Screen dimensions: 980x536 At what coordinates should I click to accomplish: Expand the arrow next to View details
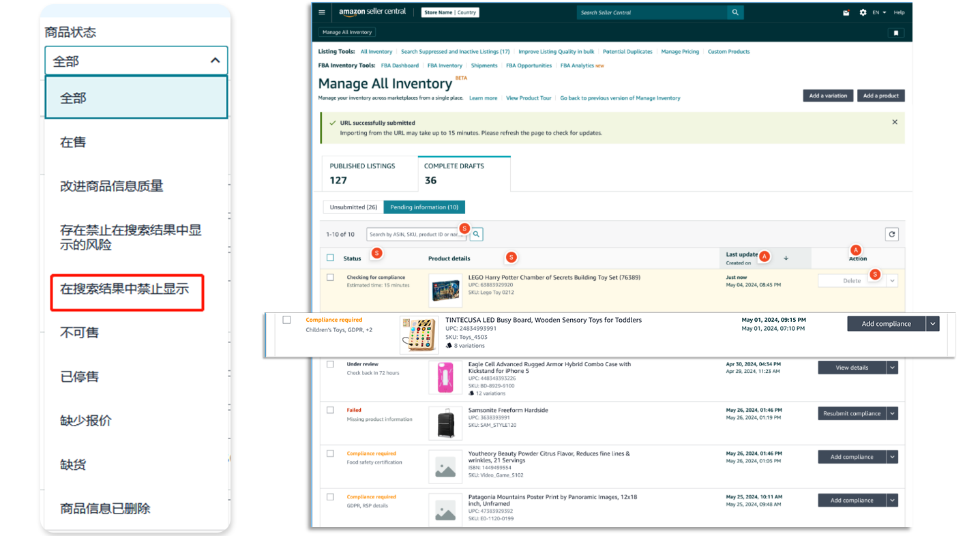pos(892,368)
